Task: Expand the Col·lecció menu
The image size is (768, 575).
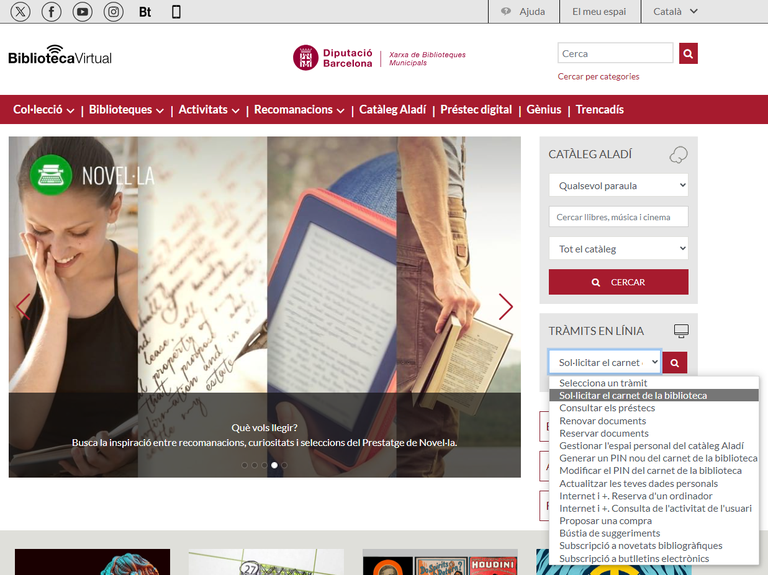Action: point(44,110)
